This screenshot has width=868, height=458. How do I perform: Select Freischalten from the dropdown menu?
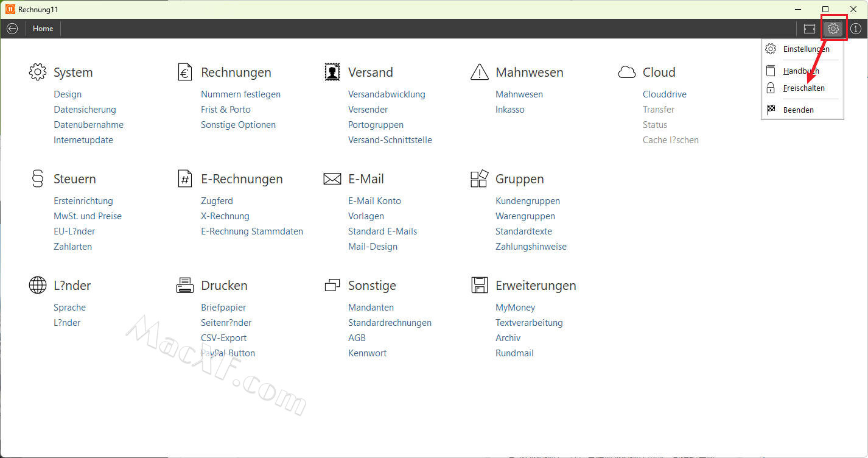[803, 88]
